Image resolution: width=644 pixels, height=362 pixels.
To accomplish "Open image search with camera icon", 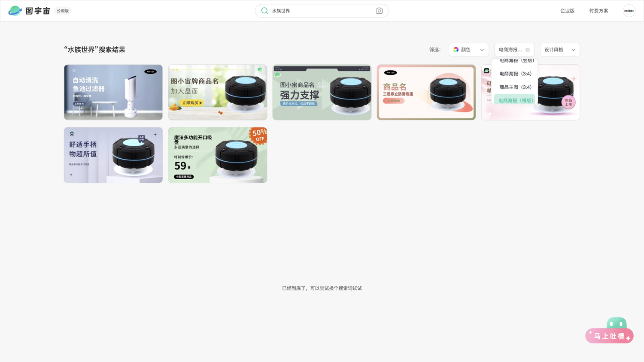I will click(379, 11).
